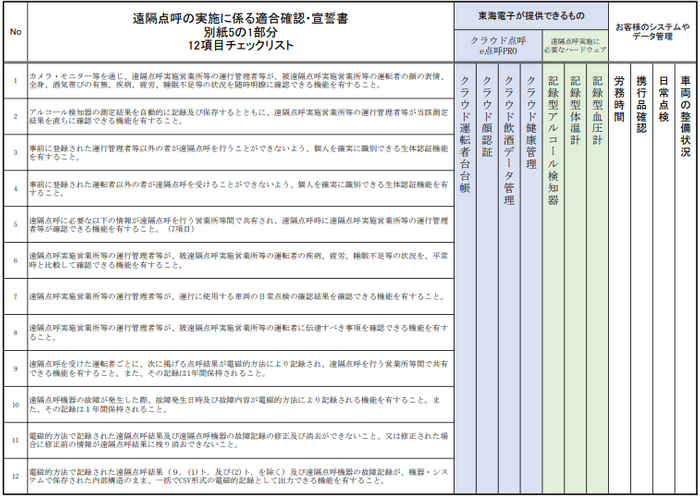Click the クラウド飲酒データ管理 column
700x497 pixels.
pos(509,278)
